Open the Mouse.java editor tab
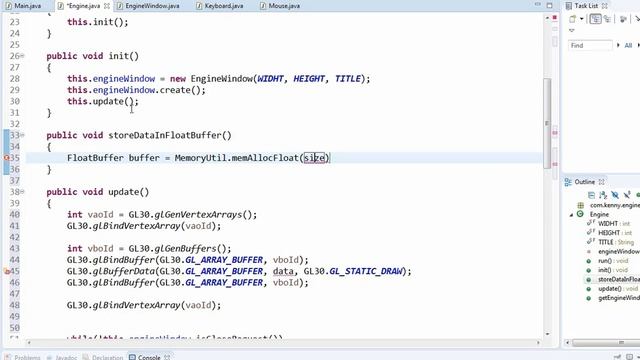The image size is (640, 360). (x=280, y=6)
